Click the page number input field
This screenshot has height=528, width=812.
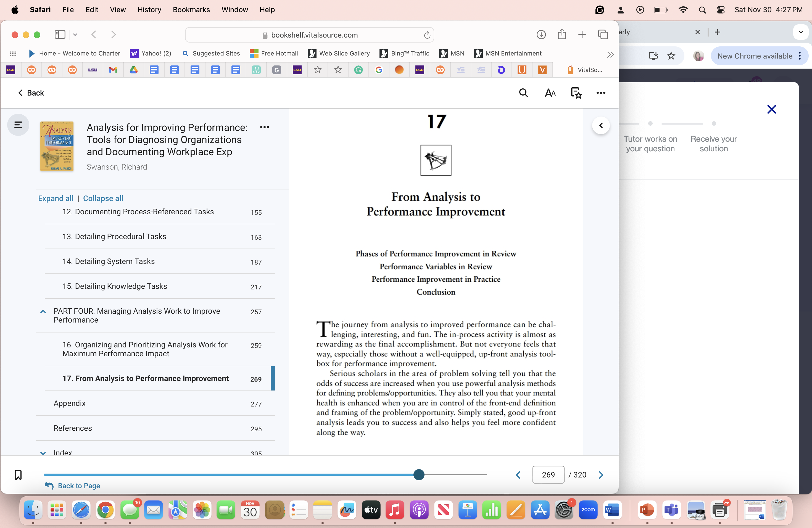point(548,474)
